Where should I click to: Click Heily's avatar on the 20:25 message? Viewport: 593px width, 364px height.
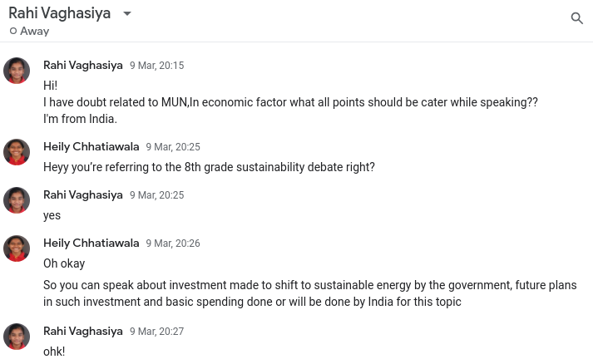coord(17,152)
